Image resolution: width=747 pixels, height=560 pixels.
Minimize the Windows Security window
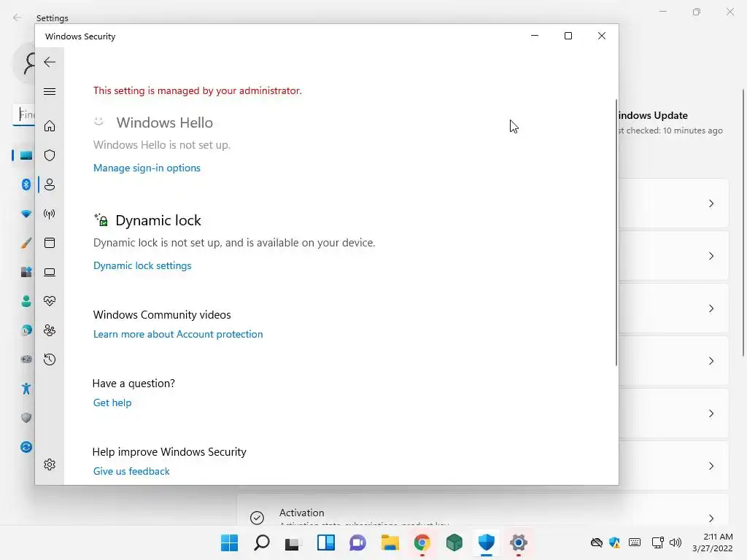click(535, 36)
